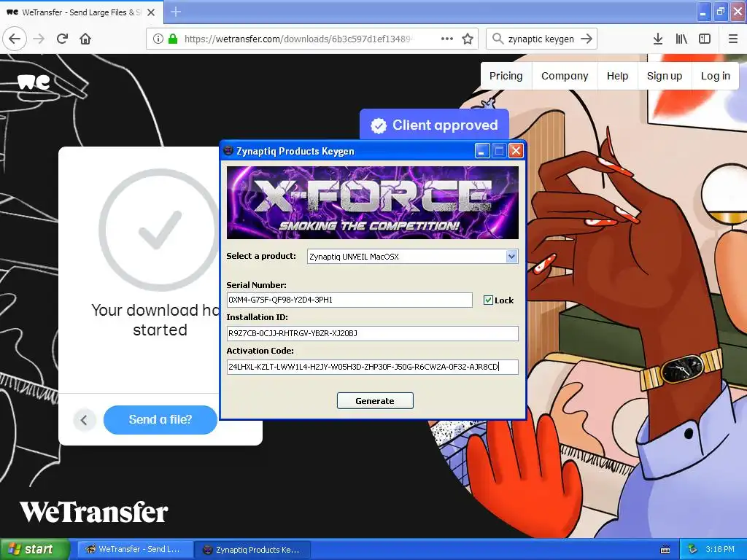Click the back chevron in WeTransfer card
Screen dimensions: 747x560
[x=85, y=420]
